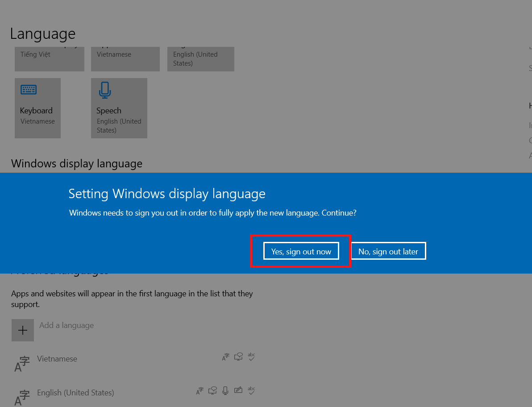Select the Add a language label
532x407 pixels.
(66, 325)
